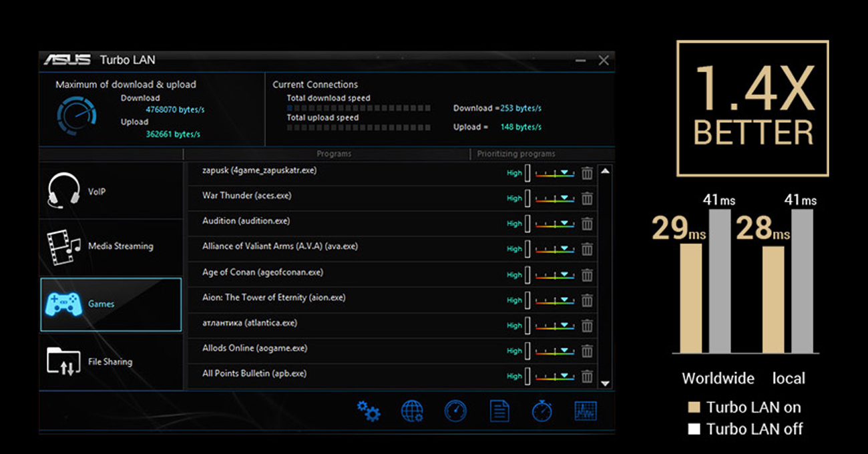Select All Points Bulletin (apb.exe) text
This screenshot has height=454, width=868.
(x=254, y=374)
